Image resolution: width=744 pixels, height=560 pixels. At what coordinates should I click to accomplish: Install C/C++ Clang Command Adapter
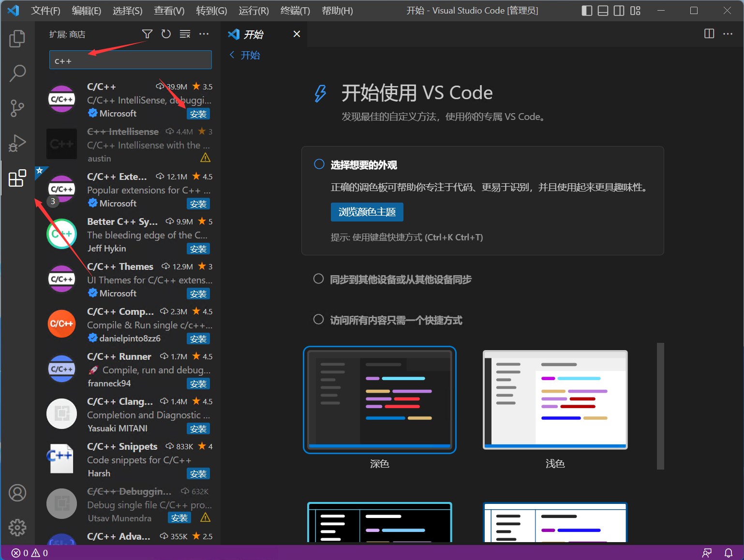(x=198, y=429)
